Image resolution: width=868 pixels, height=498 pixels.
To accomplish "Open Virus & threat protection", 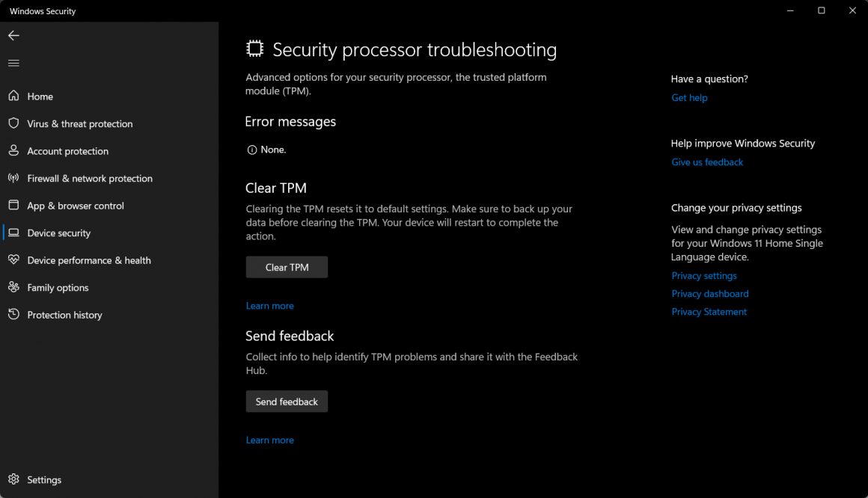I will pos(79,123).
